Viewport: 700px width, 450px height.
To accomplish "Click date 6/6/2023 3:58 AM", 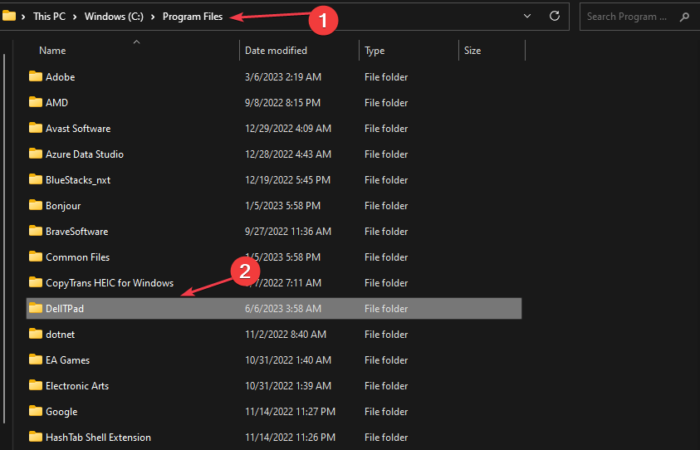I will 283,308.
